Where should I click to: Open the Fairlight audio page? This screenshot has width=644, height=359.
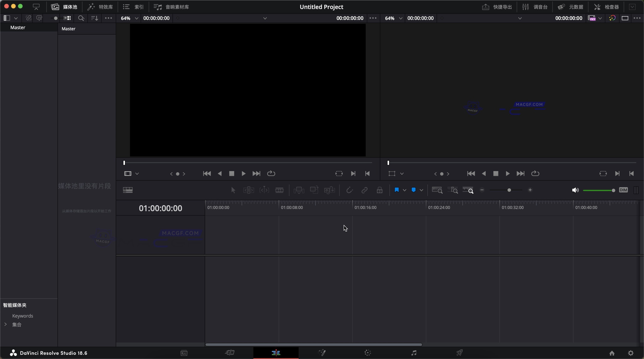(414, 353)
